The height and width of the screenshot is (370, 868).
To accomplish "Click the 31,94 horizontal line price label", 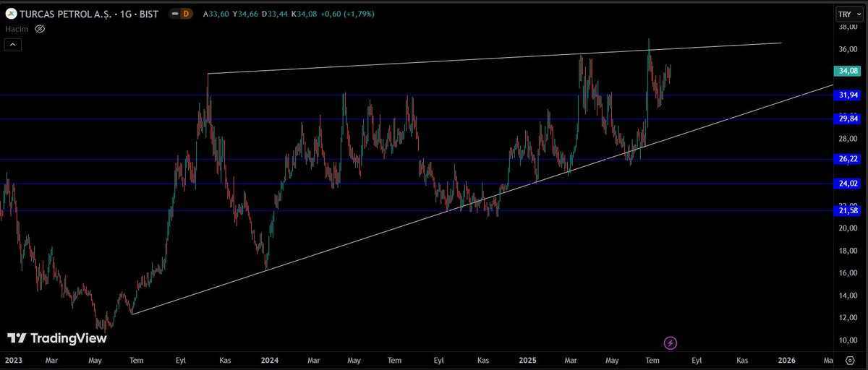I will (x=846, y=95).
